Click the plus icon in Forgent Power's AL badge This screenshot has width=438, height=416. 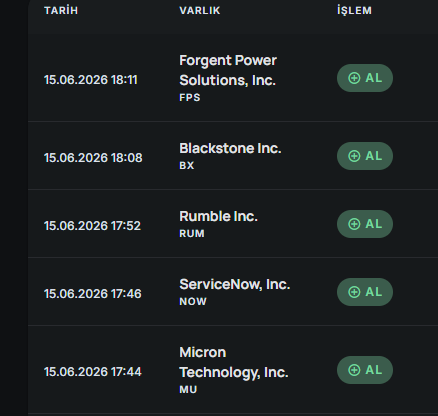tap(354, 78)
